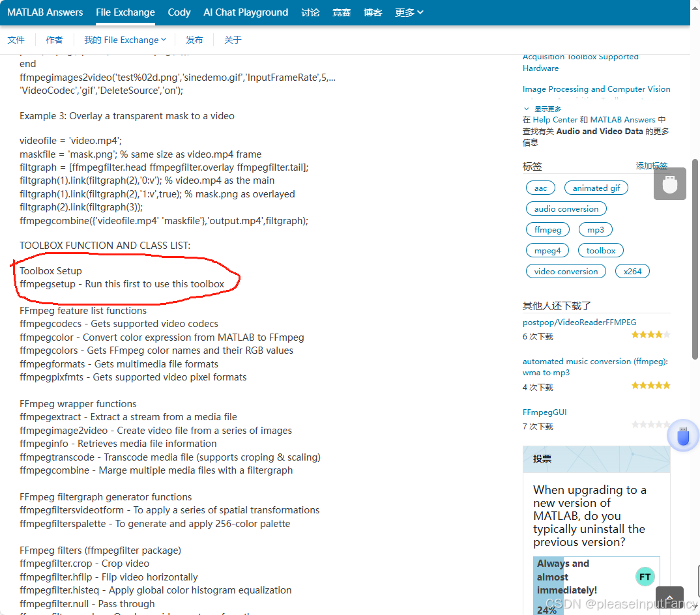The image size is (700, 615).
Task: Click the ffmpegsetup description line
Action: coord(122,284)
